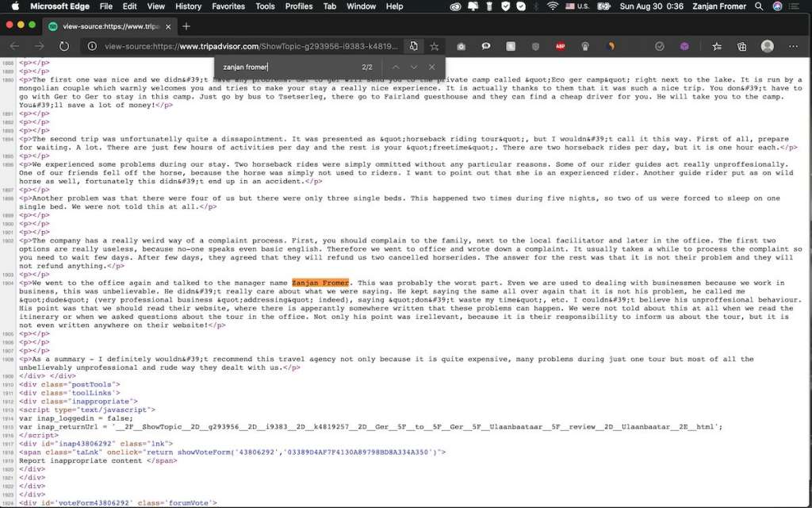The height and width of the screenshot is (508, 812).
Task: Click the highlighted Zanjan Fromer match
Action: coord(320,283)
